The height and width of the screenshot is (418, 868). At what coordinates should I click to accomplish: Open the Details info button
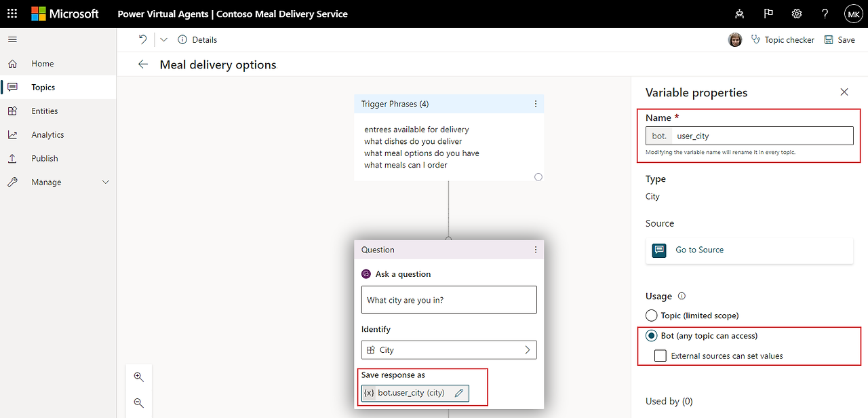tap(197, 40)
